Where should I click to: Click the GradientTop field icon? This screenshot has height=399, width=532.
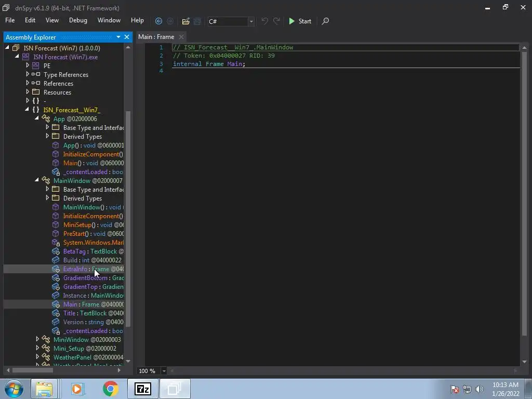pyautogui.click(x=56, y=287)
